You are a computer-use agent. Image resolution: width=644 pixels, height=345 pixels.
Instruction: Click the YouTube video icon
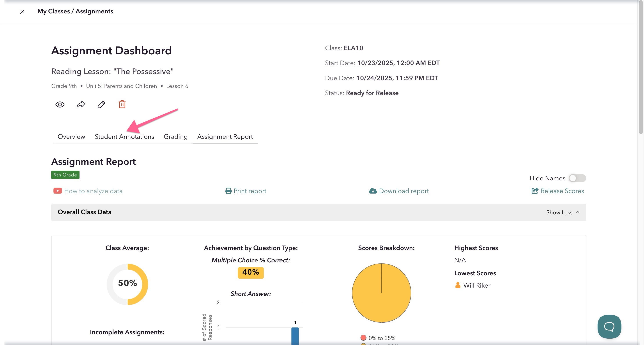(x=57, y=191)
